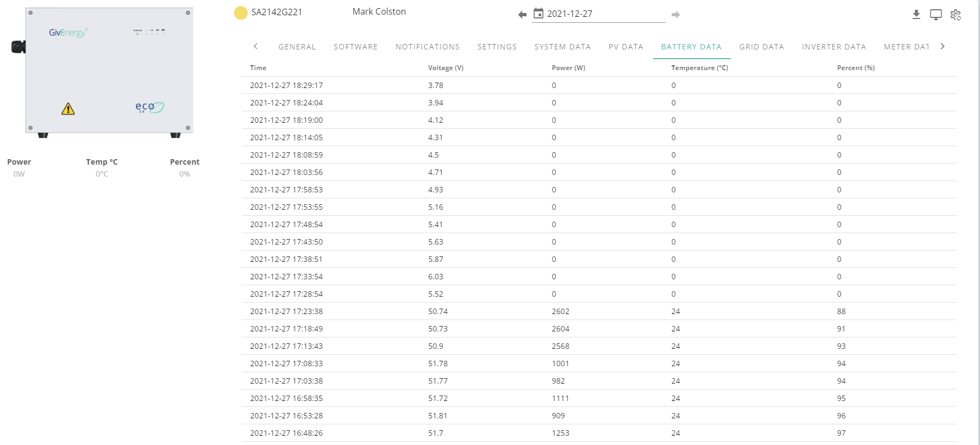Screen dimensions: 980x445
Task: Click the yellow warning triangle on inverter
Action: click(x=68, y=109)
